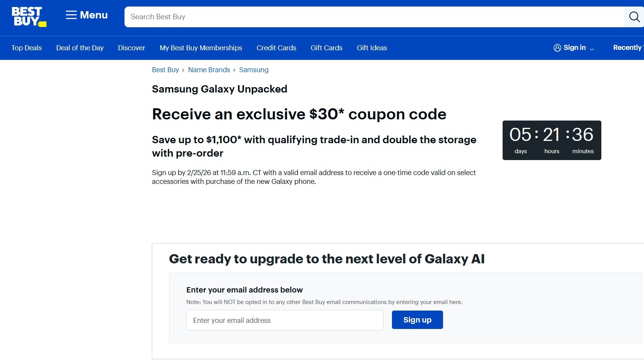
Task: Browse Gift Ideas
Action: 372,48
